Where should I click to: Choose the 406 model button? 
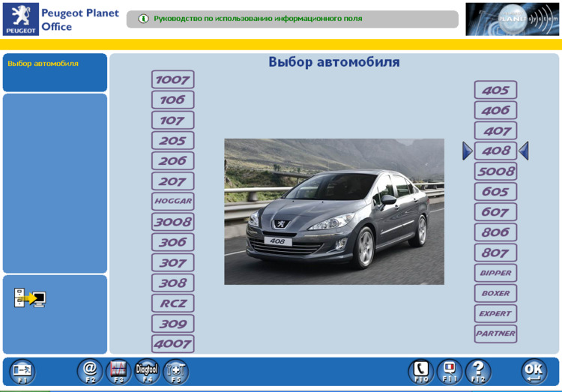(x=496, y=110)
